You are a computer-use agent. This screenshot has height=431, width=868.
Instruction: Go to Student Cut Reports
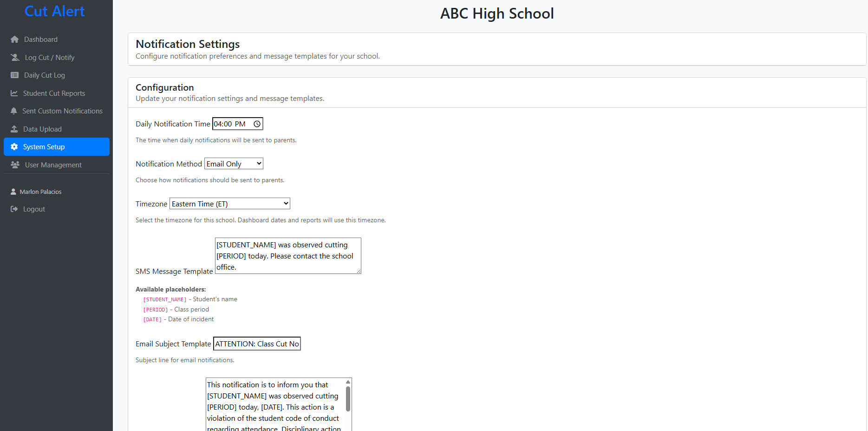(54, 93)
